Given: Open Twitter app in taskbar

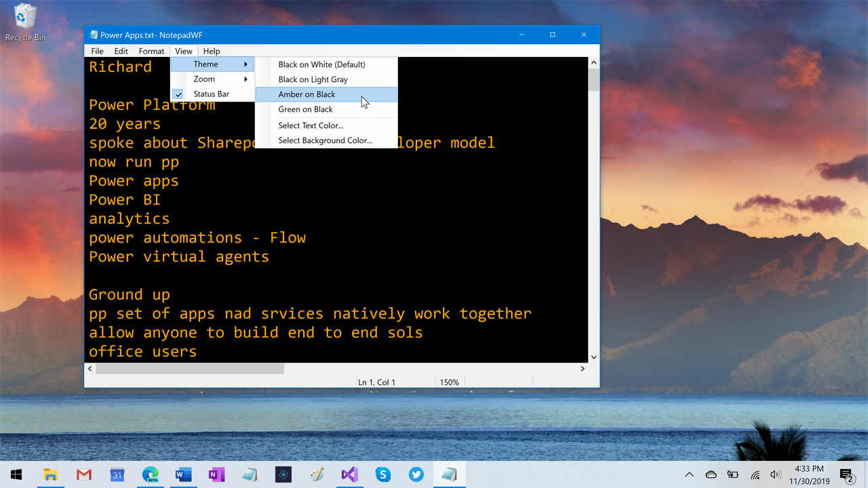Looking at the screenshot, I should 416,474.
